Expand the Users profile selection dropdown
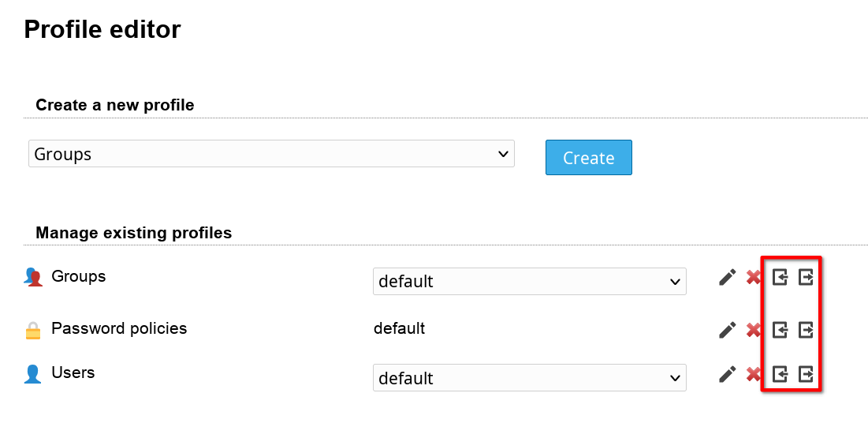This screenshot has height=438, width=868. [x=529, y=377]
